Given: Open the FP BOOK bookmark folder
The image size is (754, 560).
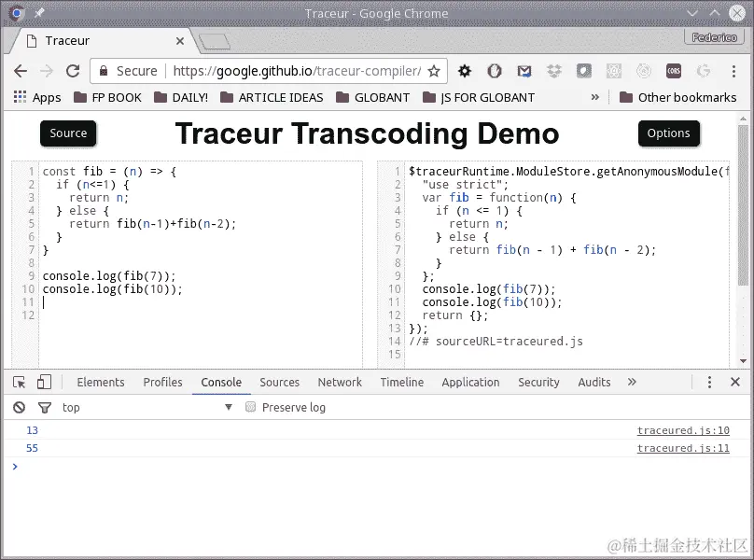Looking at the screenshot, I should pyautogui.click(x=107, y=97).
